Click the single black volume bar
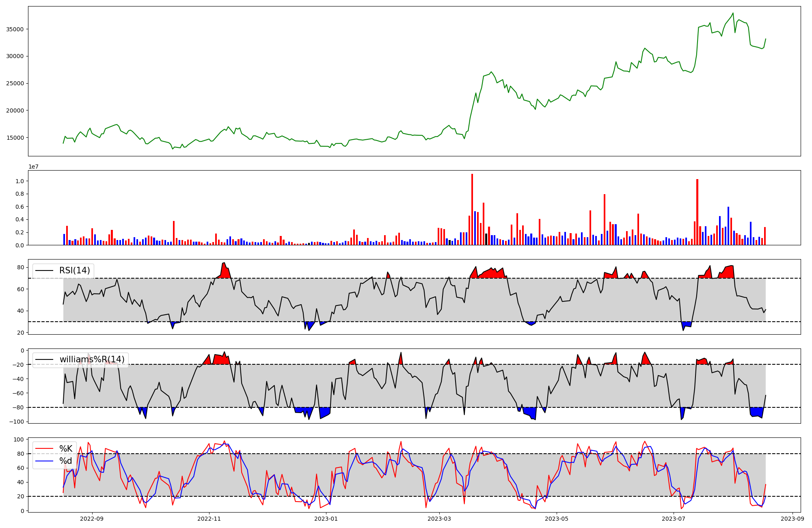Screen dimensions: 812x528 (x=486, y=239)
